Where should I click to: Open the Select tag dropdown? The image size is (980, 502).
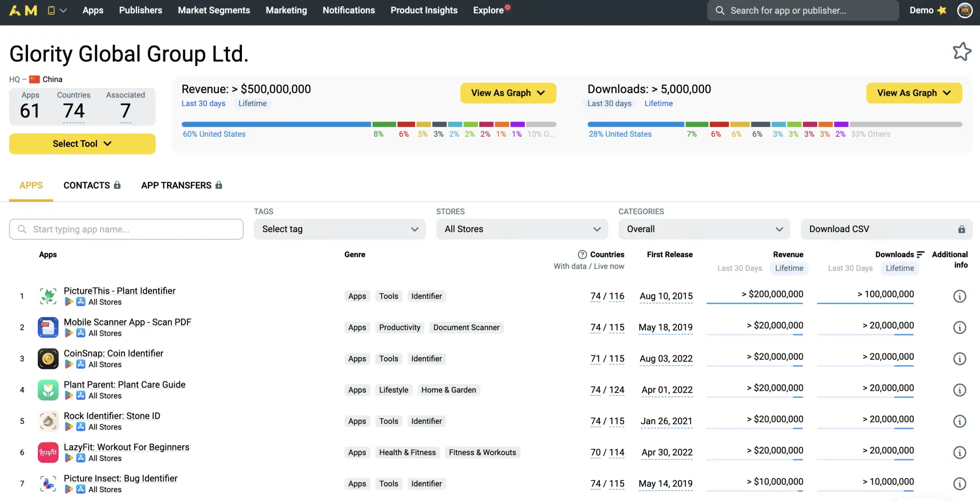(x=339, y=230)
